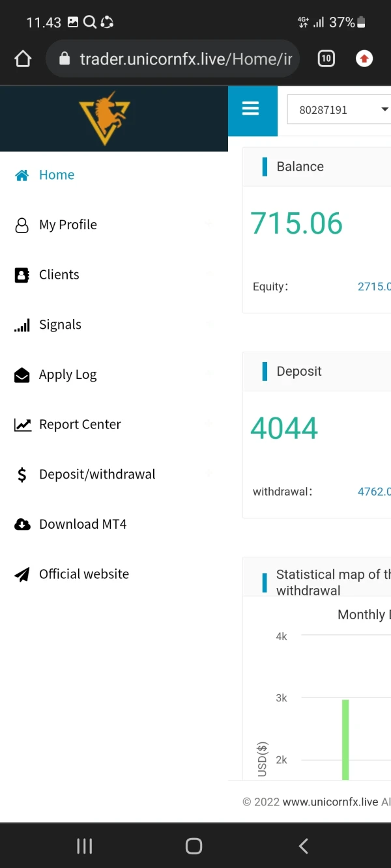Tap the red browser update arrow icon

click(364, 59)
